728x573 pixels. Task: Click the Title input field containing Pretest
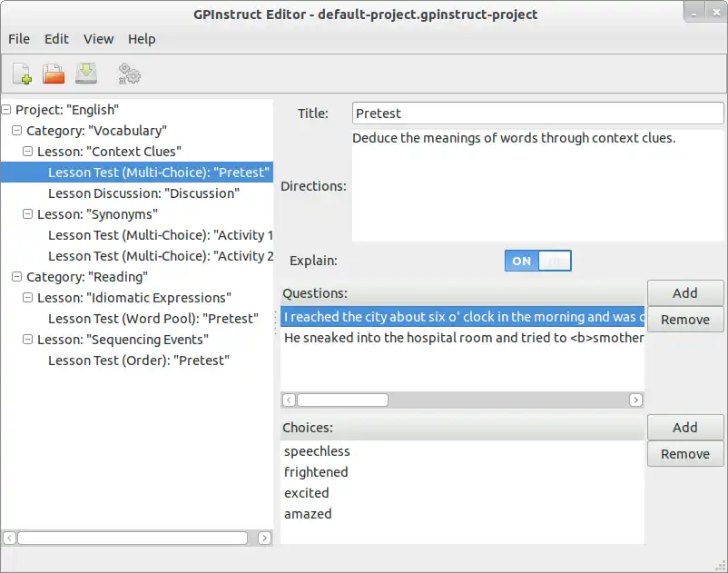[537, 114]
